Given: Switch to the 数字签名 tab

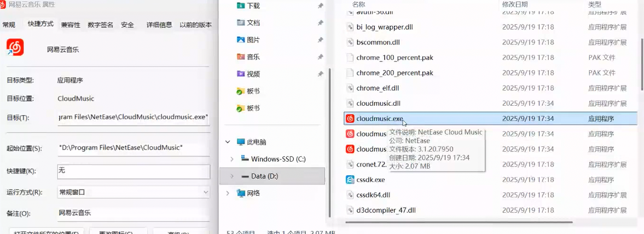Looking at the screenshot, I should 101,25.
